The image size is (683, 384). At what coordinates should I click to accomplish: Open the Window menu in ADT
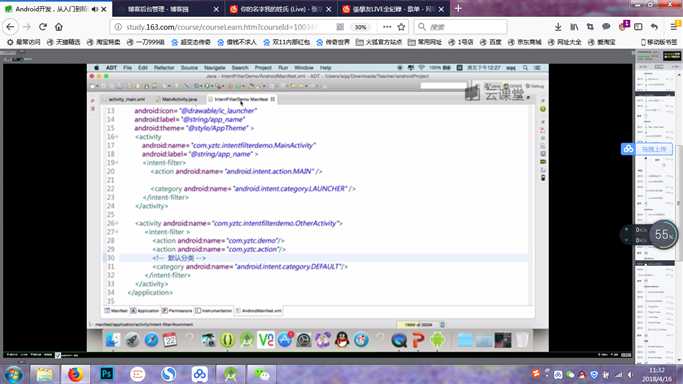(304, 68)
